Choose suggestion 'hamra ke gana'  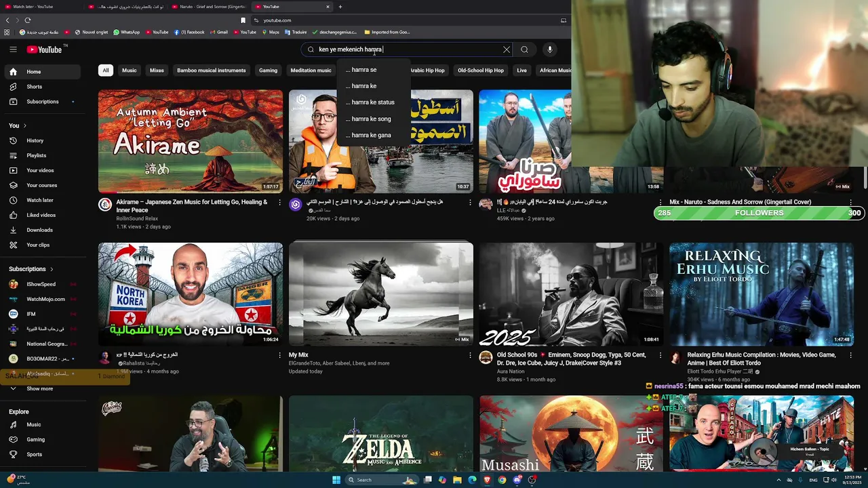coord(373,135)
